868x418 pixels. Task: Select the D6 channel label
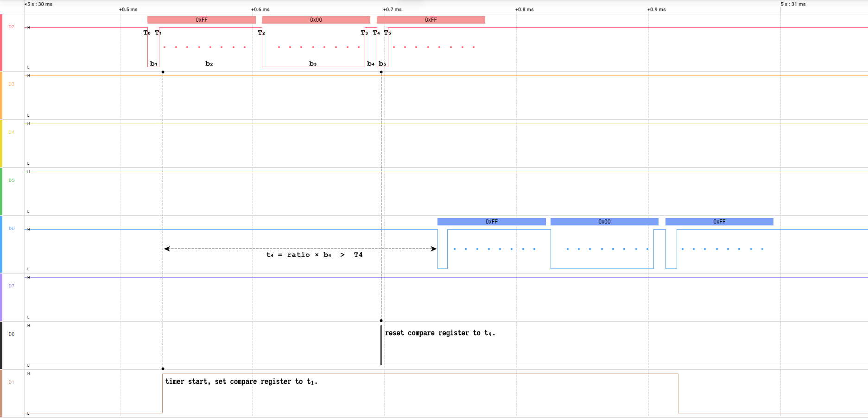[11, 229]
